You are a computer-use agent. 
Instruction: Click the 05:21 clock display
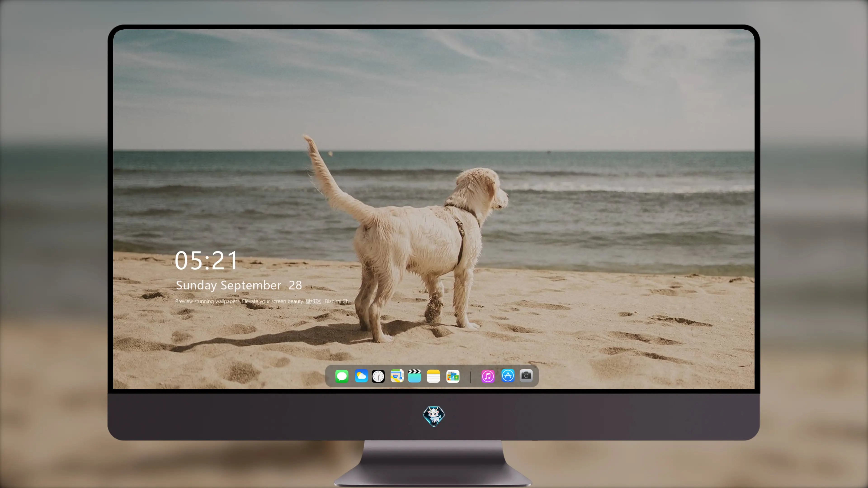(x=206, y=261)
